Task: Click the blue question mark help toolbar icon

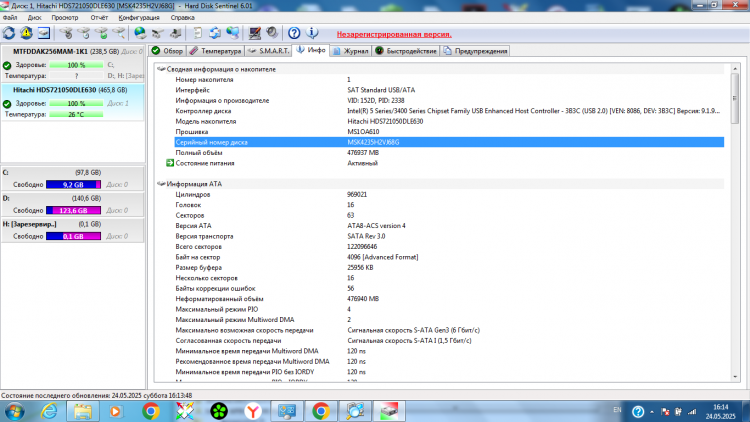Action: pyautogui.click(x=294, y=33)
